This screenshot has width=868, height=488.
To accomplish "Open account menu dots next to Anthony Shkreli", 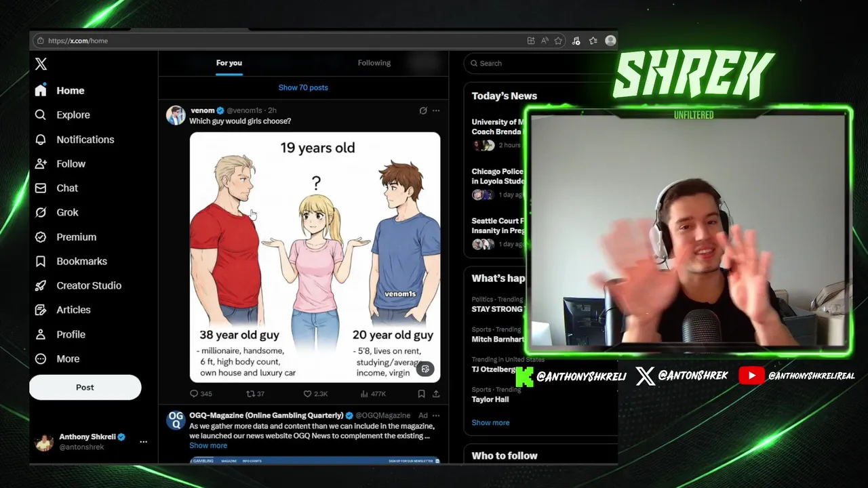I will tap(143, 441).
